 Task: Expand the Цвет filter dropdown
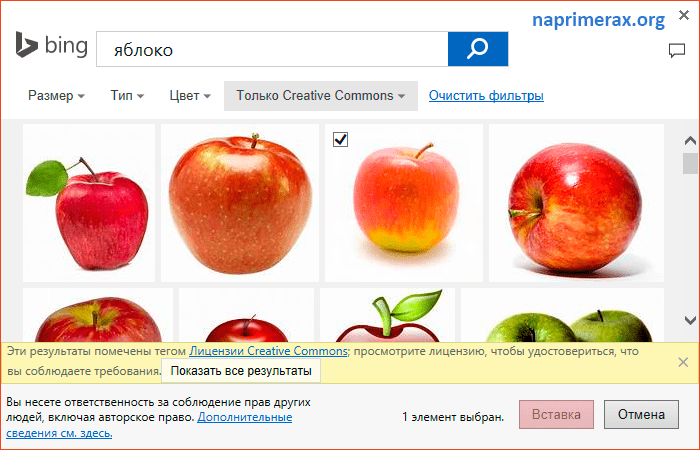pyautogui.click(x=190, y=96)
